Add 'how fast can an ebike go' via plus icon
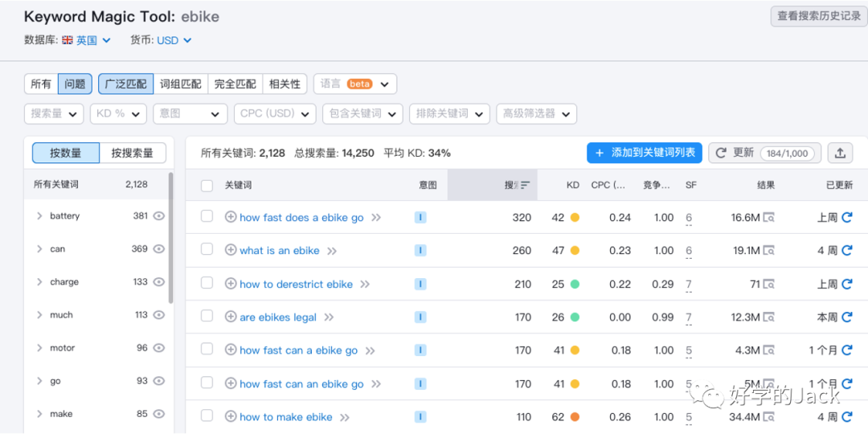Viewport: 868px width, 434px height. tap(231, 383)
